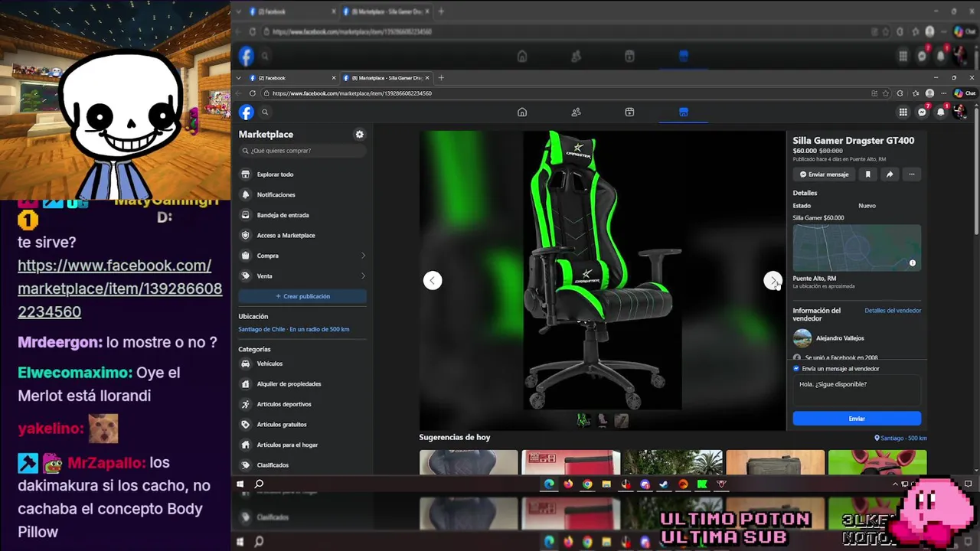
Task: Click the favorites star in front window address bar
Action: point(887,93)
